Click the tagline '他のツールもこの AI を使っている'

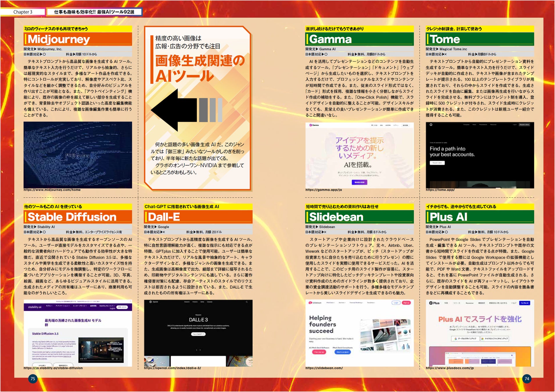(x=53, y=207)
